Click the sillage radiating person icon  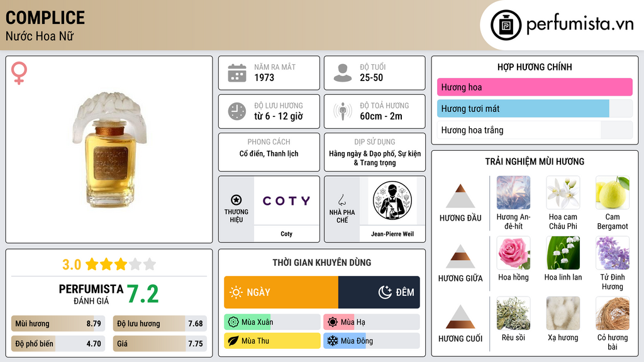click(x=343, y=111)
